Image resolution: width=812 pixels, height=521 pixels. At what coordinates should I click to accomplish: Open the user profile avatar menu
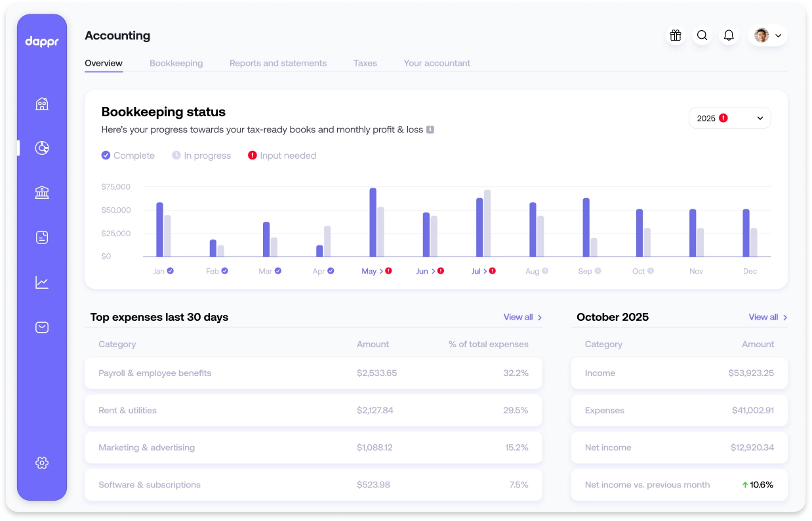(x=767, y=35)
